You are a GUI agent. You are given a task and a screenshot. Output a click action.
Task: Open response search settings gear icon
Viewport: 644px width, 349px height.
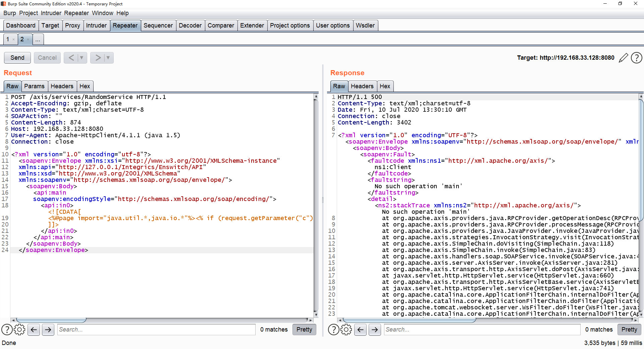(346, 330)
